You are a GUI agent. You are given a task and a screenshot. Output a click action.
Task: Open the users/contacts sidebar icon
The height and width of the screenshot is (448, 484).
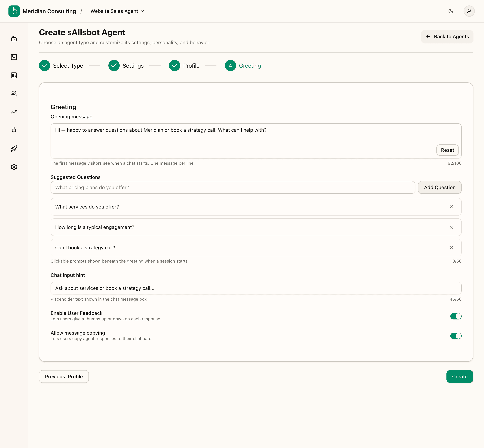(x=14, y=94)
